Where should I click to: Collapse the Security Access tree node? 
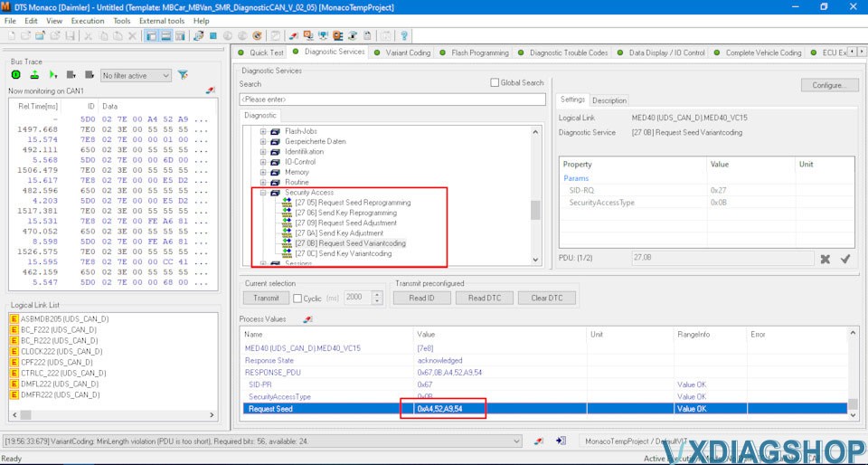point(263,193)
